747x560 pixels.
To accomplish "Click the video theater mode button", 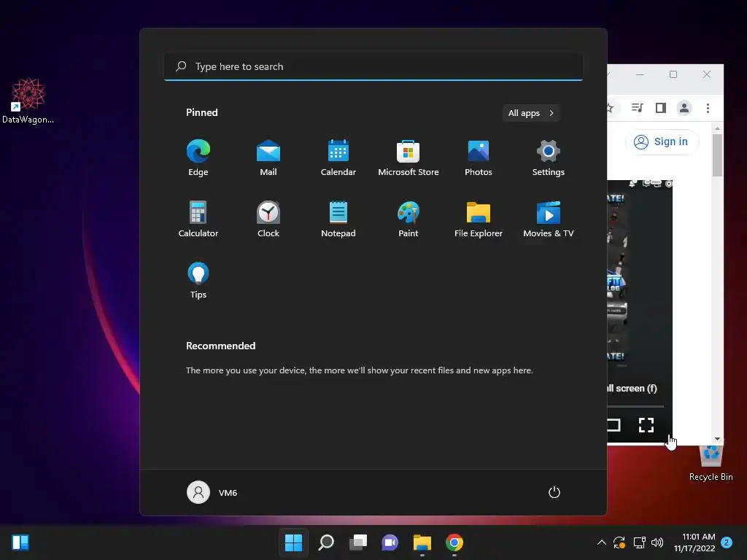I will 614,425.
